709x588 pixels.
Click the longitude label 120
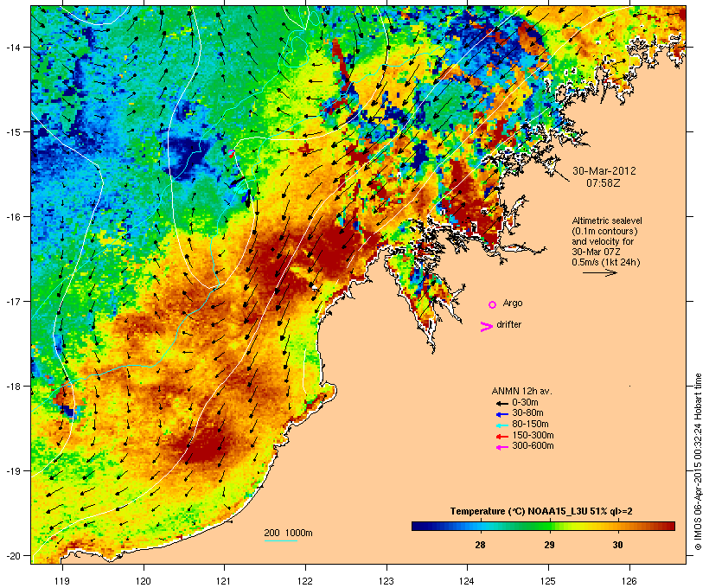144,581
